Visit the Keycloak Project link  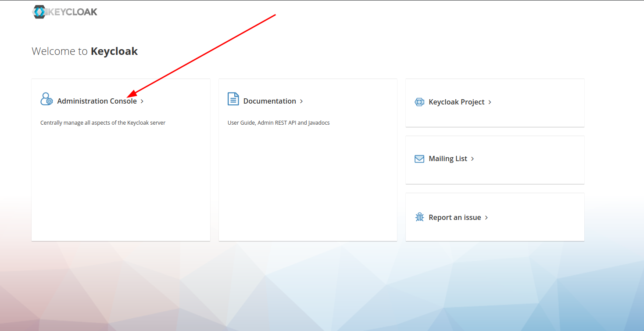(x=456, y=102)
